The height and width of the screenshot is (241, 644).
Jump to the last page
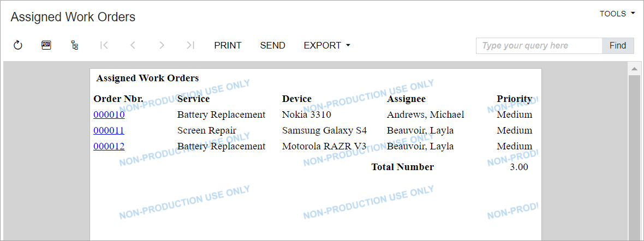pyautogui.click(x=190, y=45)
